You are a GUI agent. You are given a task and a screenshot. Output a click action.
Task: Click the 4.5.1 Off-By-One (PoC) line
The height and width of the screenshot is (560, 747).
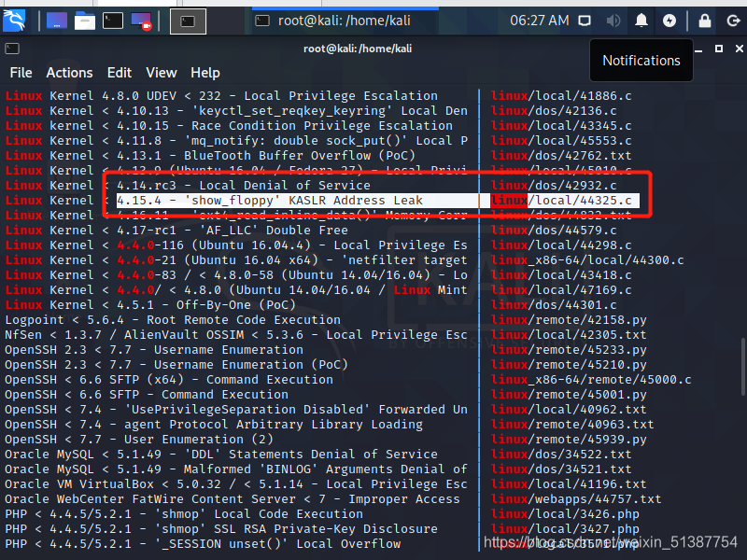pos(150,305)
